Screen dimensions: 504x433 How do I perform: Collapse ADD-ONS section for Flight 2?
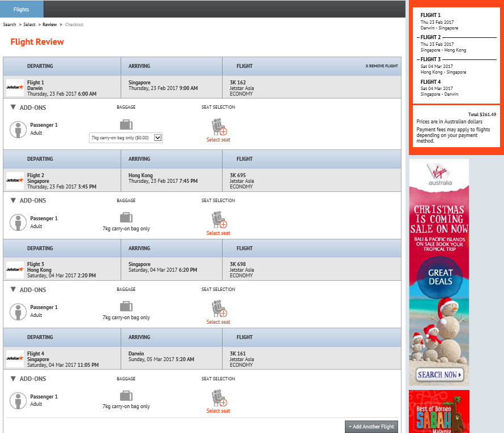coord(28,200)
